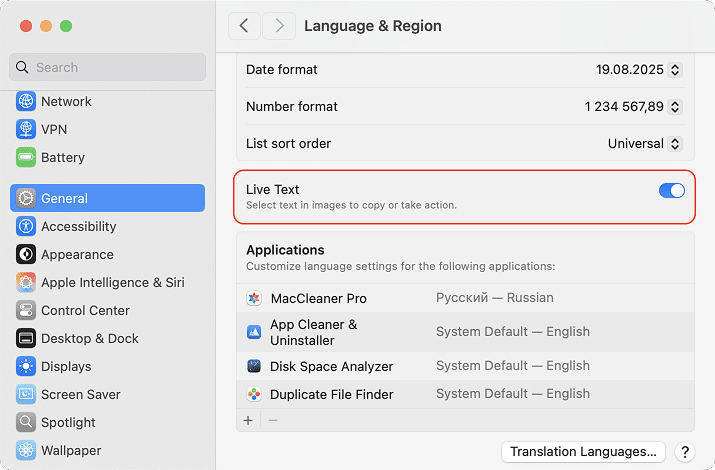Click the Appearance icon in sidebar
715x470 pixels.
tap(26, 254)
